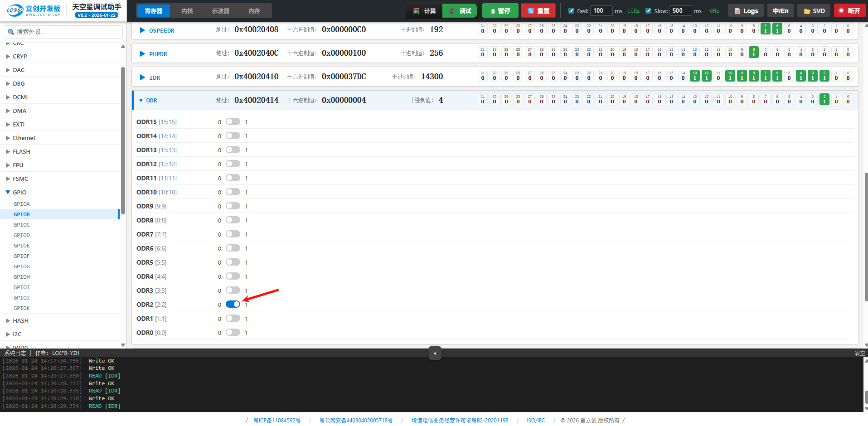This screenshot has height=426, width=868.
Task: Load an SVD file
Action: (x=814, y=11)
